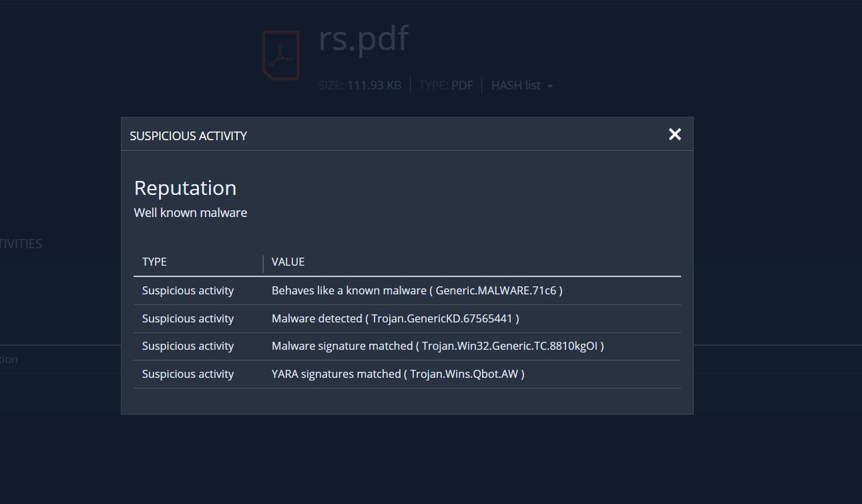Click the last row's Suspicious activity type cell

pyautogui.click(x=188, y=374)
